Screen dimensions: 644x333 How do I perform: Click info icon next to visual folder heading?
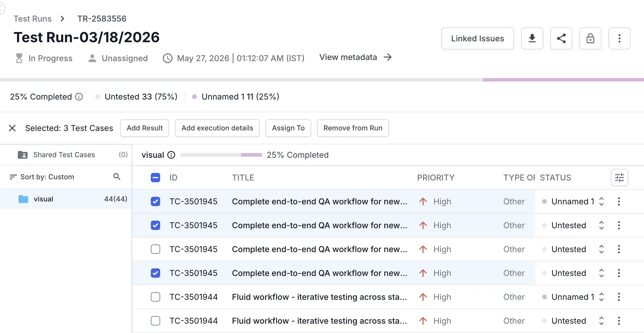pos(171,155)
